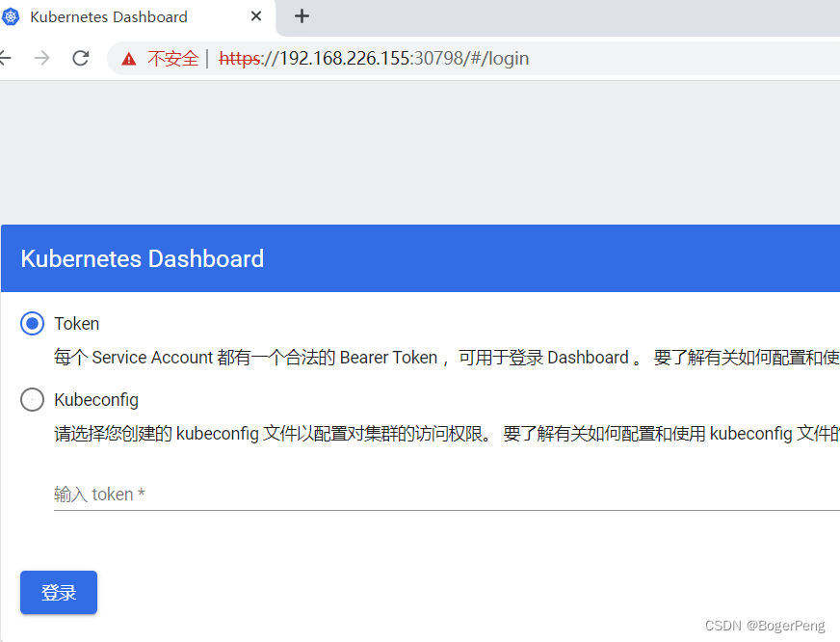
Task: Go forward using the browser forward arrow
Action: pyautogui.click(x=41, y=57)
